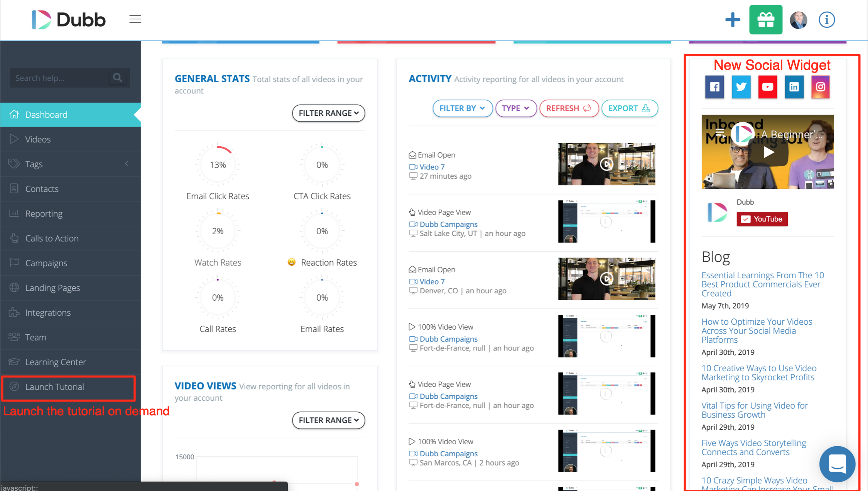Open Video 7 link from Denver, CO

tap(432, 281)
